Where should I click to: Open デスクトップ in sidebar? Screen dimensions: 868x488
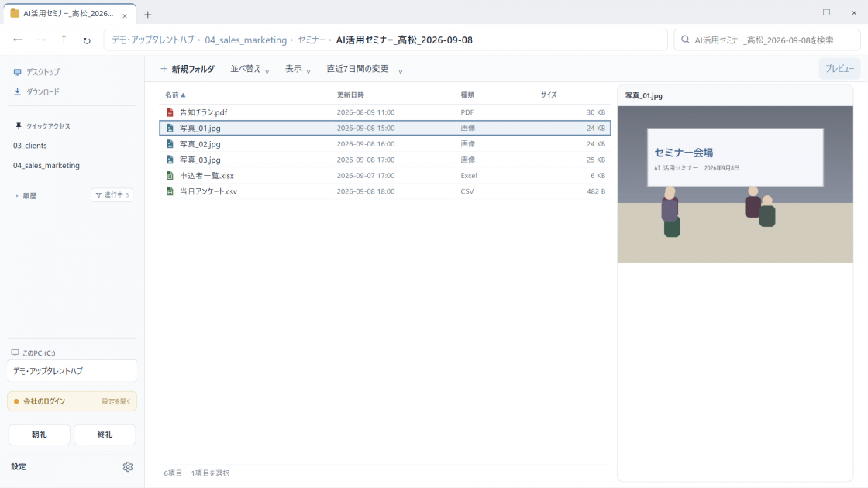tap(43, 72)
